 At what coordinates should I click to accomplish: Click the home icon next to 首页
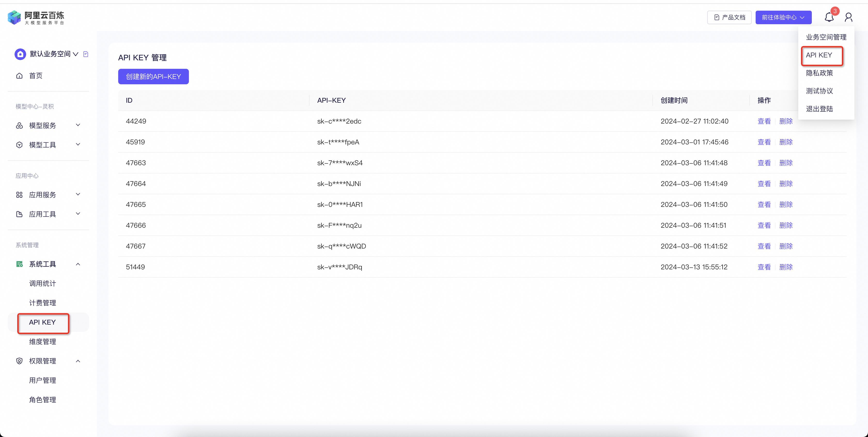coord(20,76)
